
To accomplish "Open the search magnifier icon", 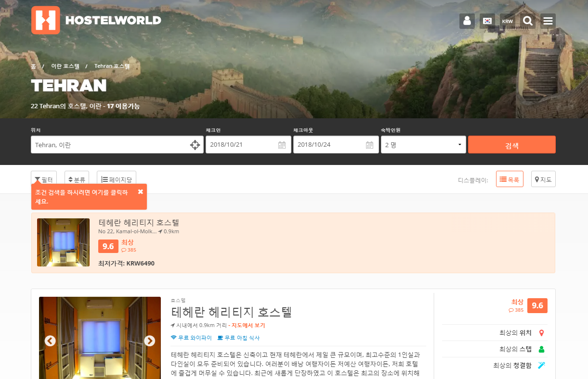I will (528, 21).
